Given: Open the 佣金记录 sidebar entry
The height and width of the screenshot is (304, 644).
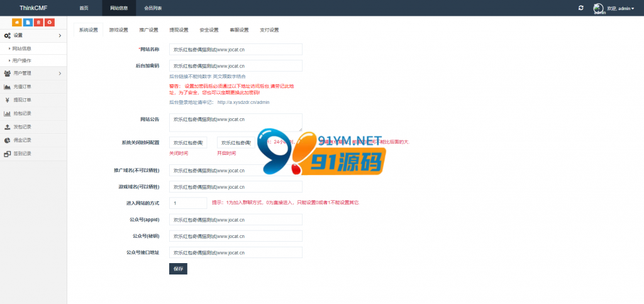Looking at the screenshot, I should click(34, 140).
